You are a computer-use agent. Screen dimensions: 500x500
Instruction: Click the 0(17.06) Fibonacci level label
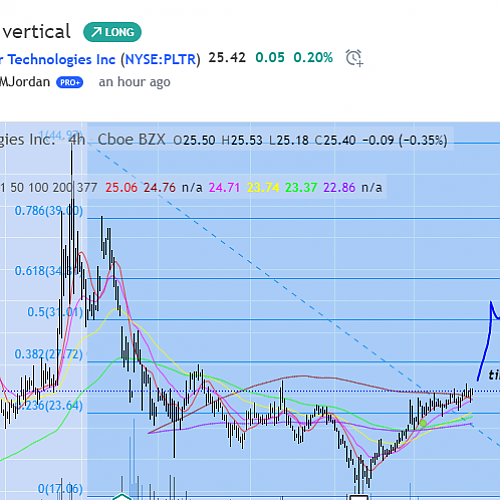60,489
